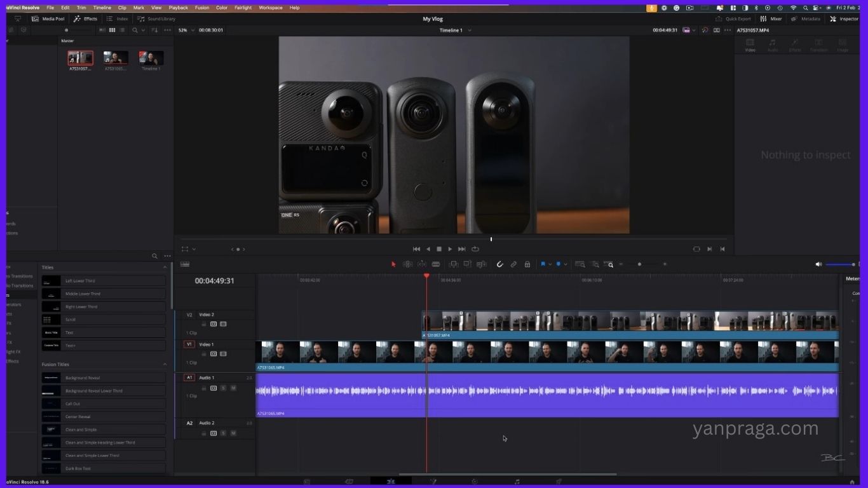The width and height of the screenshot is (868, 488).
Task: Mute timeline audio speaker icon
Action: [818, 264]
